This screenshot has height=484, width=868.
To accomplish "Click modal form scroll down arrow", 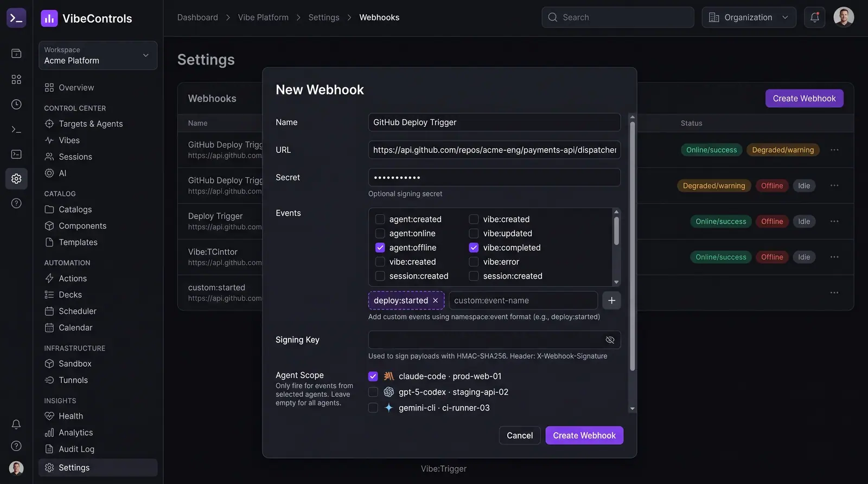I will click(x=632, y=409).
